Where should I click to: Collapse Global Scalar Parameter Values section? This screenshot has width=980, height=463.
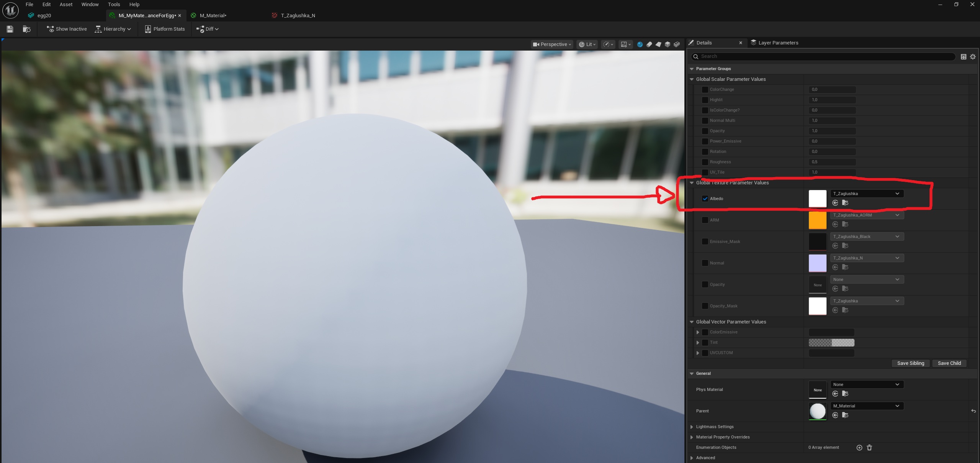coord(692,79)
